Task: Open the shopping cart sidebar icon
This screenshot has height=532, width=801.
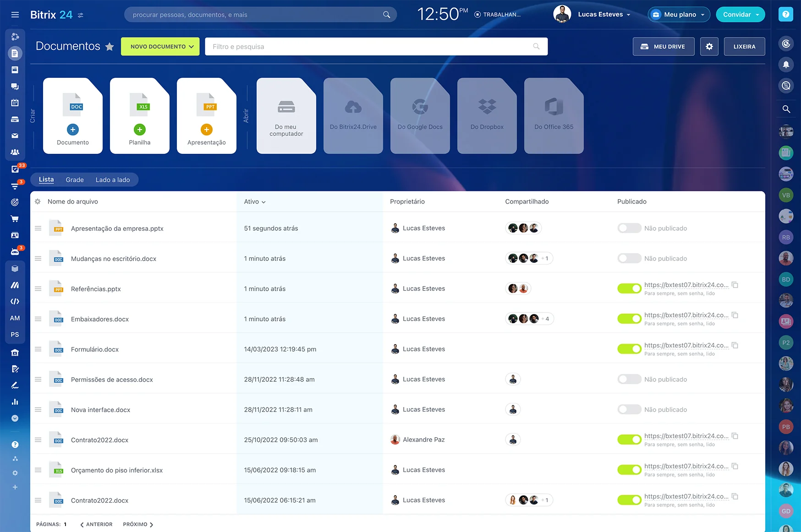Action: [x=15, y=218]
